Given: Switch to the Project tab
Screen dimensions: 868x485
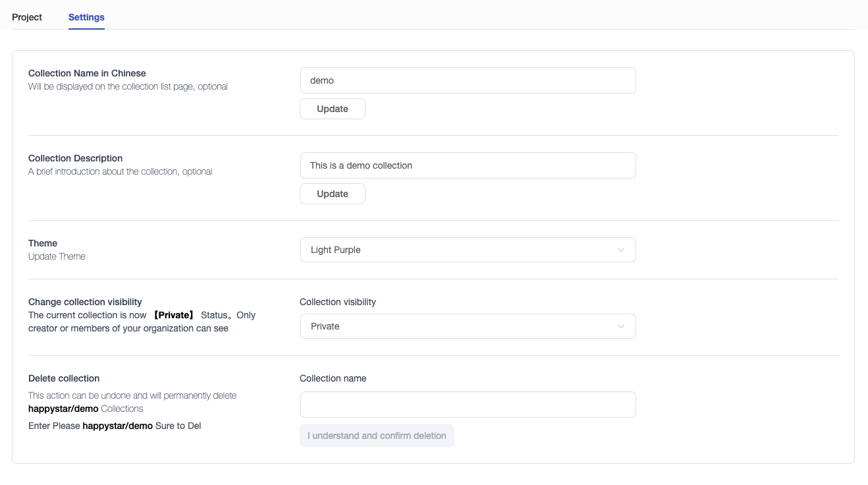Looking at the screenshot, I should [26, 16].
